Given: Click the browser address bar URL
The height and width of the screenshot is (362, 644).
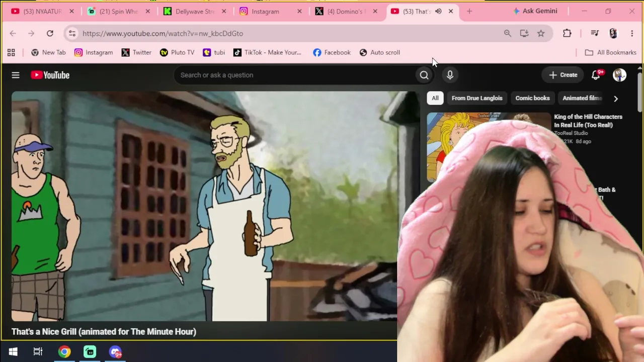Looking at the screenshot, I should pos(163,33).
